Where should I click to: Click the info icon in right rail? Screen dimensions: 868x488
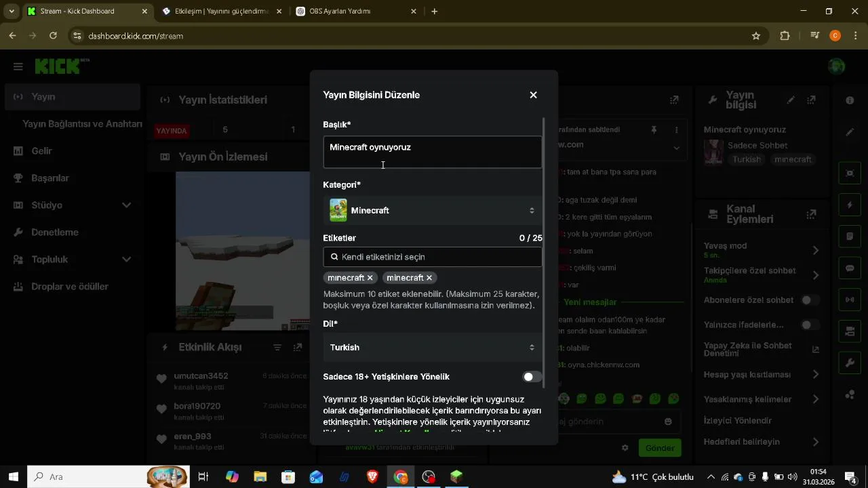pos(850,100)
